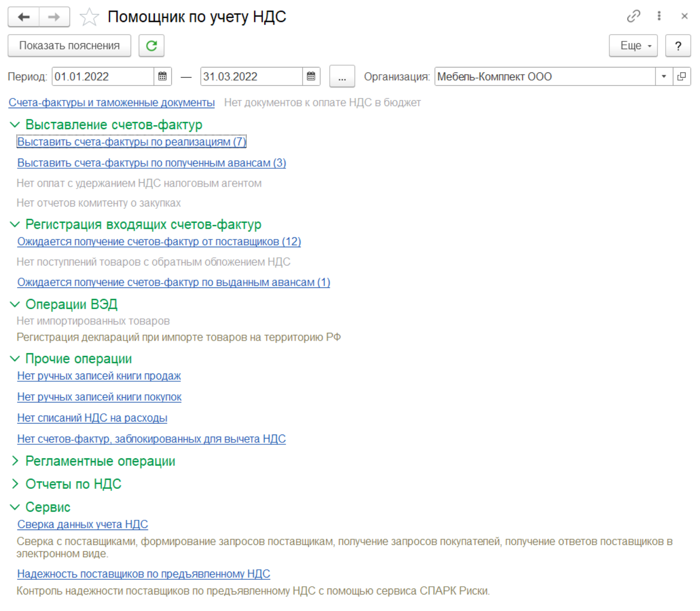Collapse the Выставление счетов-фактур section
This screenshot has width=700, height=611.
(x=15, y=125)
